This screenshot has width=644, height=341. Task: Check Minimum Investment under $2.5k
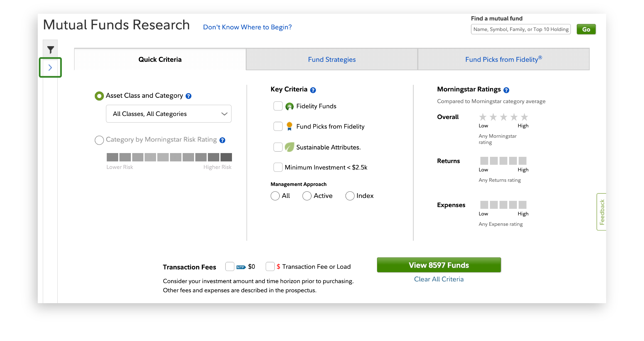tap(278, 167)
